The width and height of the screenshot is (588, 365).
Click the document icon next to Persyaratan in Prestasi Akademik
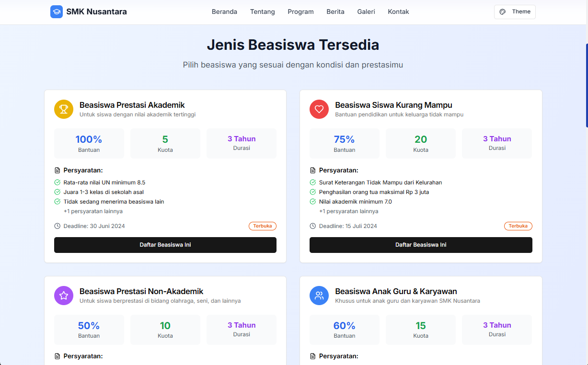pyautogui.click(x=58, y=171)
